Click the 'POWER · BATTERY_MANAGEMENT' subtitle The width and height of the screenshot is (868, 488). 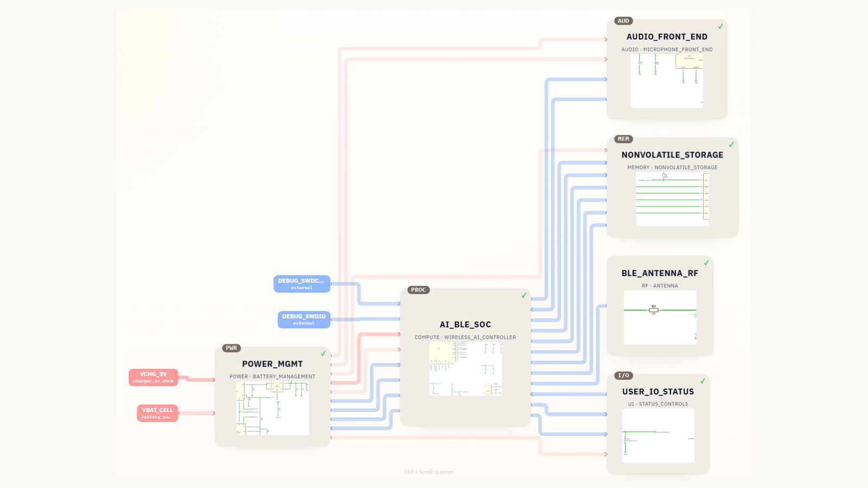click(x=272, y=376)
